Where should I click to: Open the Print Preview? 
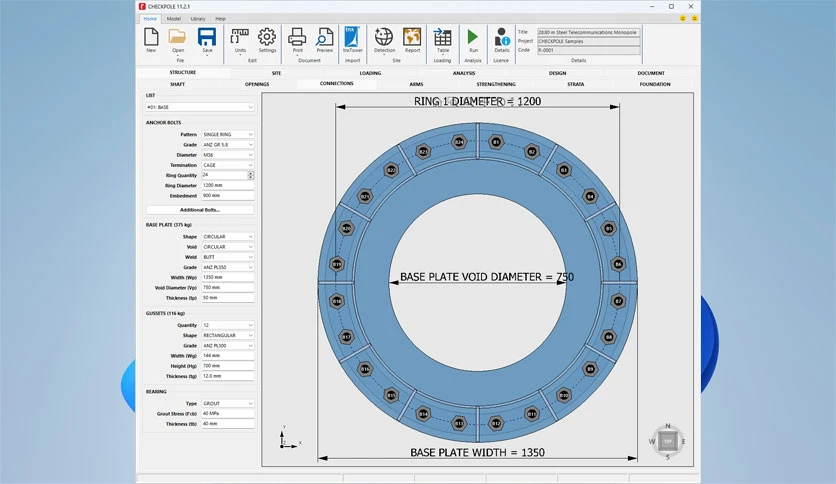[x=324, y=40]
